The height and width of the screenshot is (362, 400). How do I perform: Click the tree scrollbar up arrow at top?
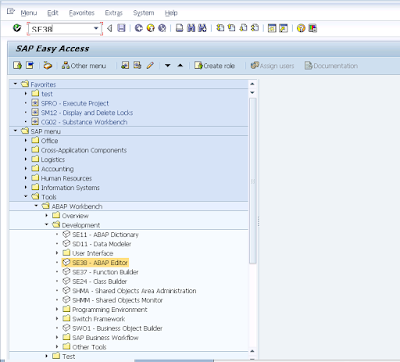click(252, 84)
